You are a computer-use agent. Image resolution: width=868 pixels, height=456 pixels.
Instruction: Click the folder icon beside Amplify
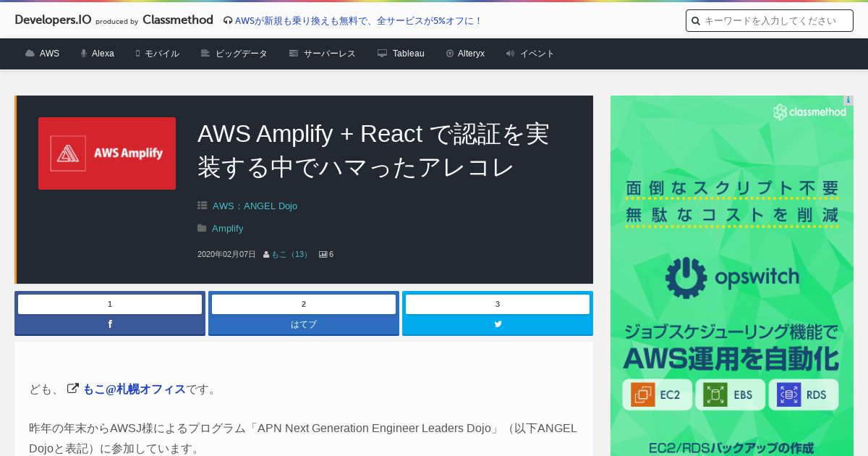[202, 229]
